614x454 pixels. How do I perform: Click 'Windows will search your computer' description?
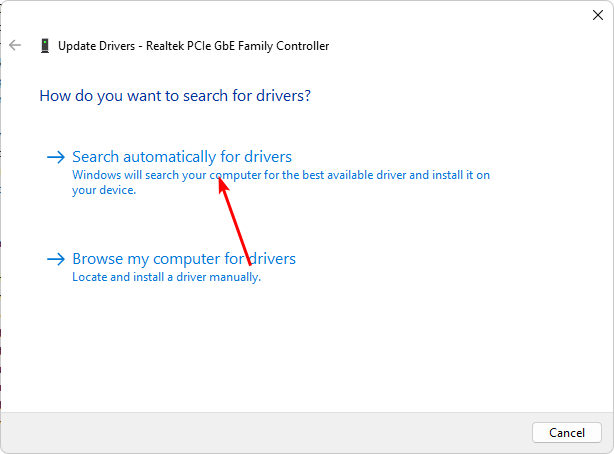[x=281, y=182]
